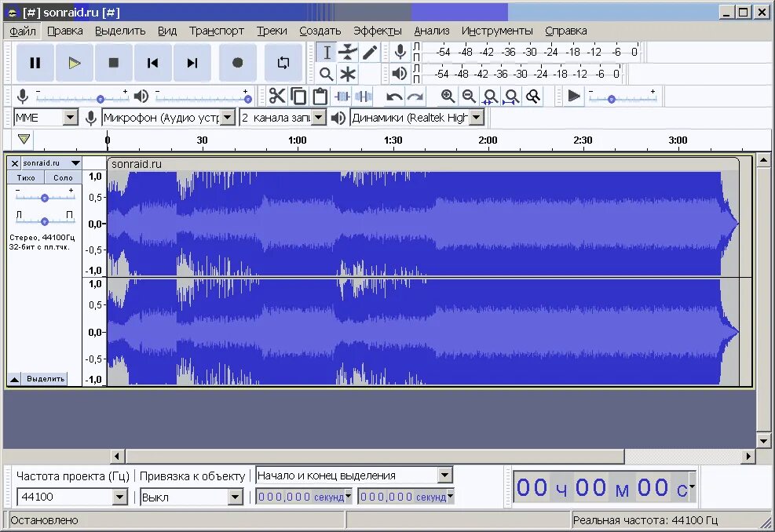The image size is (775, 532).
Task: Toggle loop playback mode
Action: 283,62
